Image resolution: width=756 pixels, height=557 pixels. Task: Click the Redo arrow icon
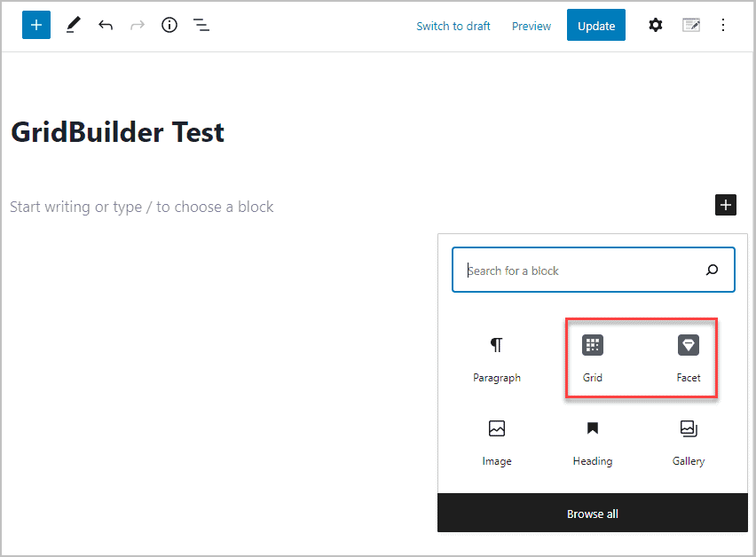pyautogui.click(x=138, y=26)
